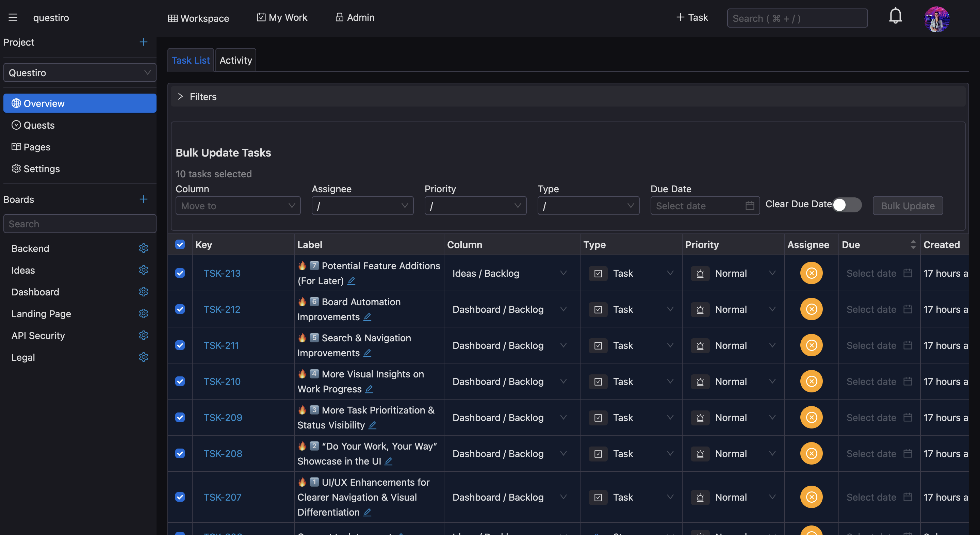Image resolution: width=980 pixels, height=535 pixels.
Task: Uncheck the TSK-210 row checkbox
Action: click(x=180, y=381)
